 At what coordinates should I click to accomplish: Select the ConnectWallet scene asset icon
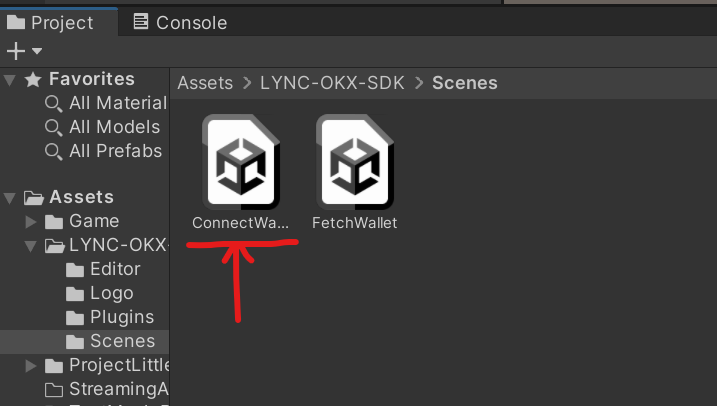(x=241, y=162)
